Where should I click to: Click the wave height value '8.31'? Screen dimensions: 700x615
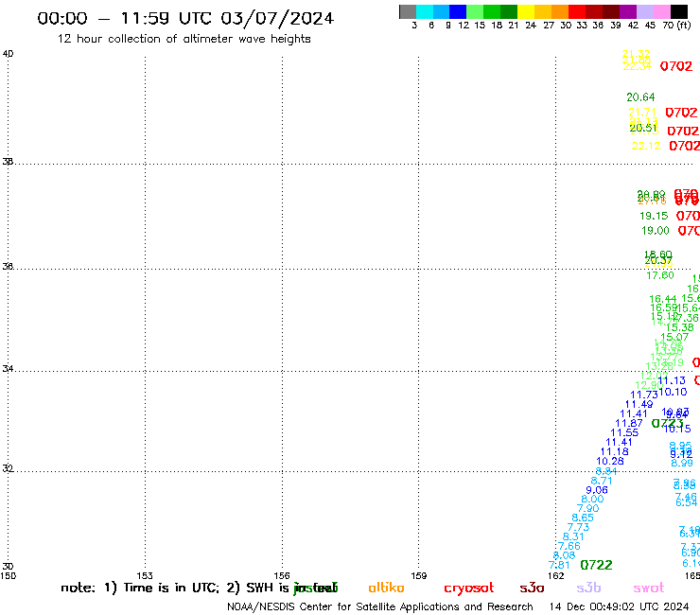pos(573,536)
